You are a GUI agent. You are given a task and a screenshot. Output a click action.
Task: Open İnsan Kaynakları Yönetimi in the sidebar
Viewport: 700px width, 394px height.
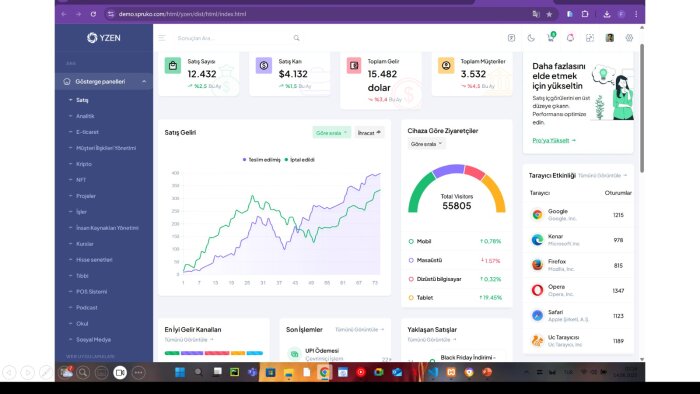click(107, 228)
